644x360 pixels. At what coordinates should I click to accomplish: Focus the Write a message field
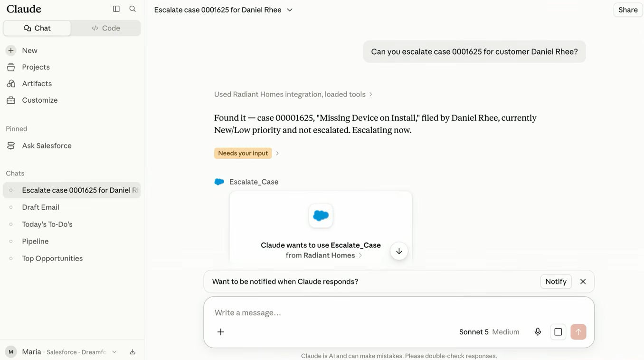tap(399, 312)
